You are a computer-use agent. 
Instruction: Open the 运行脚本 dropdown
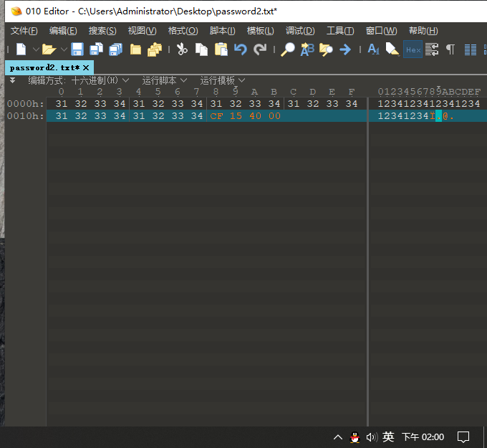164,80
